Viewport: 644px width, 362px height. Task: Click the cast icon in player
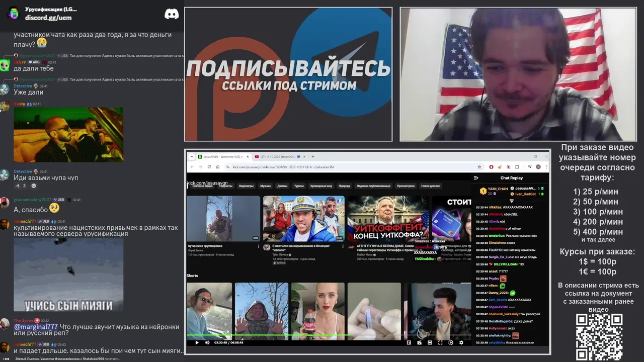tap(419, 342)
